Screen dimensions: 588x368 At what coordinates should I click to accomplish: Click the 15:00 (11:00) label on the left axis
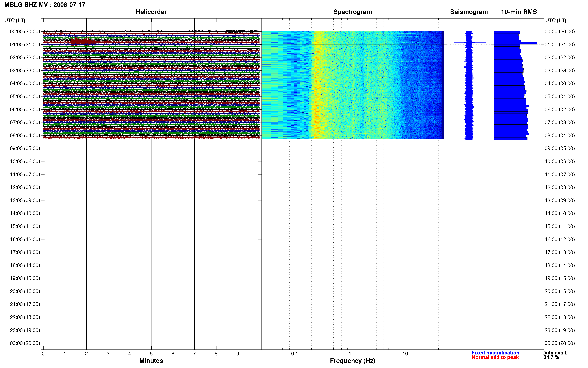[x=25, y=226]
